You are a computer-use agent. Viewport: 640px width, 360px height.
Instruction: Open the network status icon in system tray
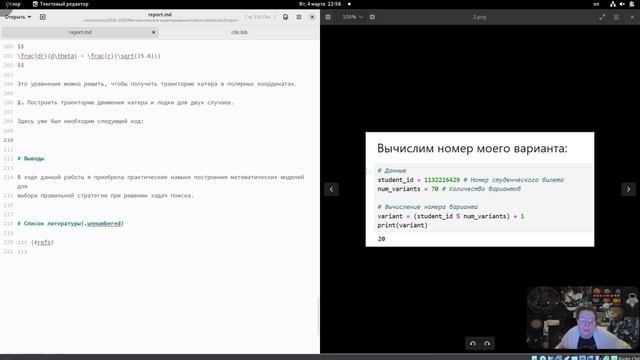tap(613, 4)
